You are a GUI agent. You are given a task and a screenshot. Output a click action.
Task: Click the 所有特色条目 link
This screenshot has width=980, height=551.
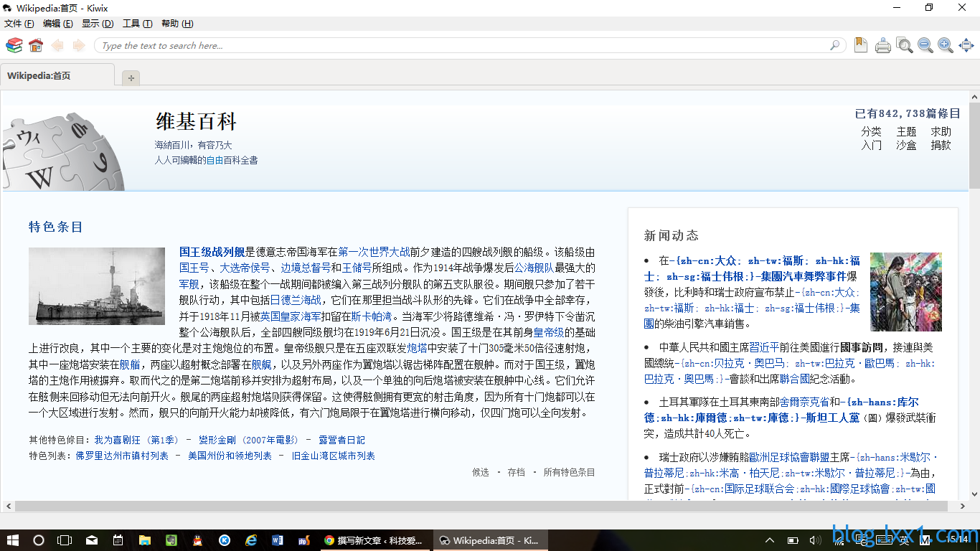(569, 473)
